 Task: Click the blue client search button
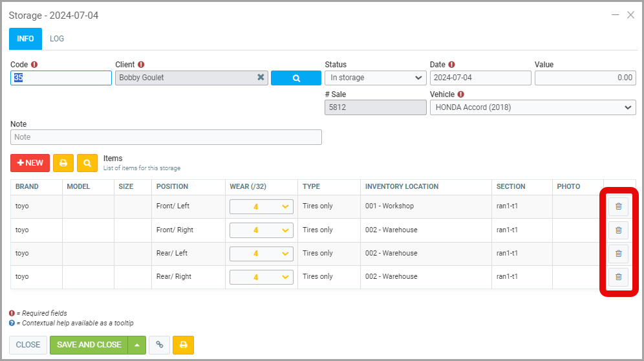point(295,78)
